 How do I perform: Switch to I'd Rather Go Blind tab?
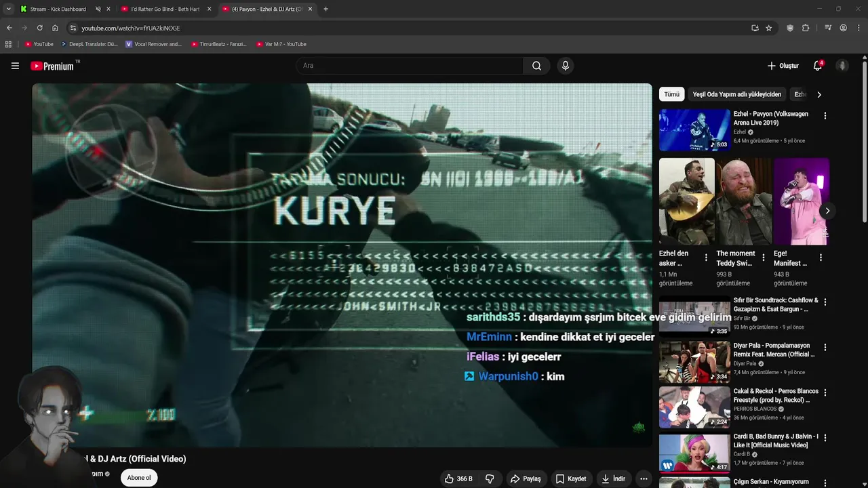coord(165,9)
